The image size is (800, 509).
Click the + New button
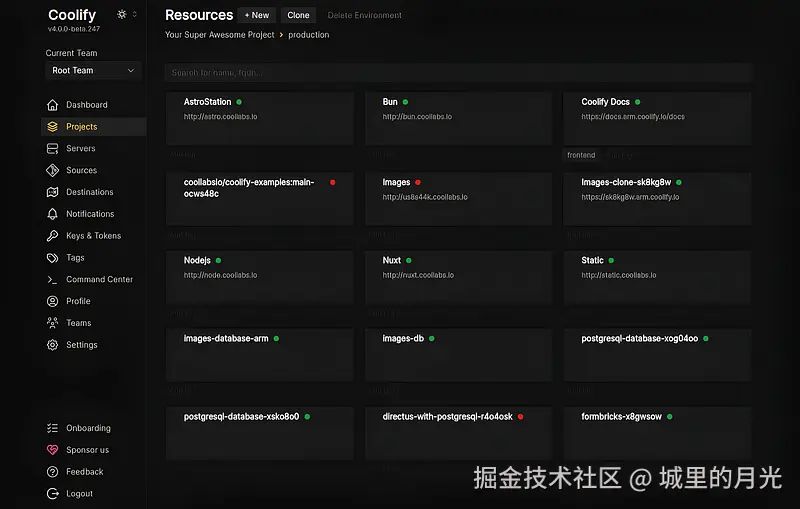257,15
